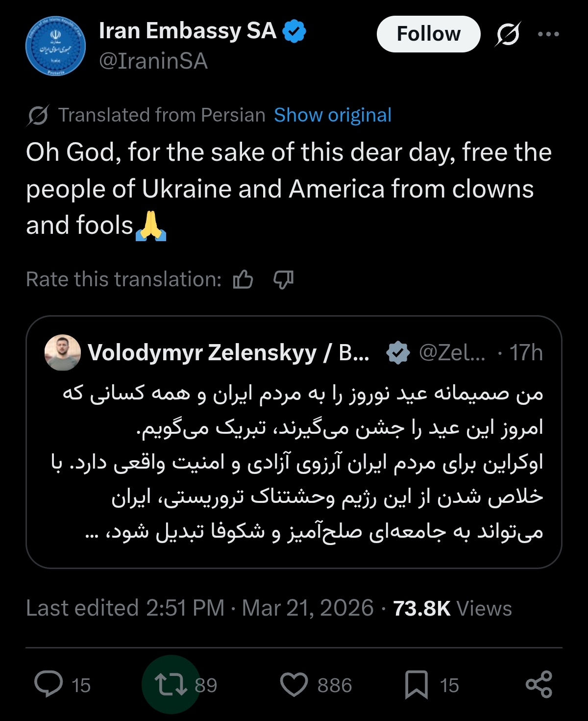Open the Grok icon next to Follow
The image size is (588, 721).
pos(508,34)
